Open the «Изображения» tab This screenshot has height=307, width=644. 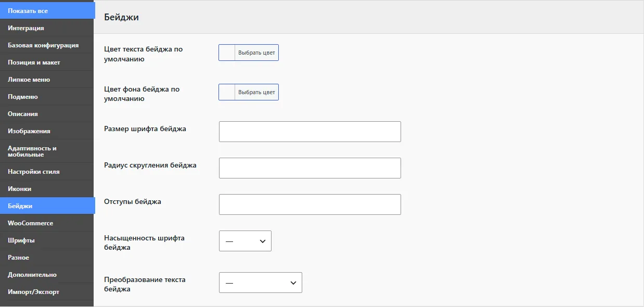coord(47,131)
